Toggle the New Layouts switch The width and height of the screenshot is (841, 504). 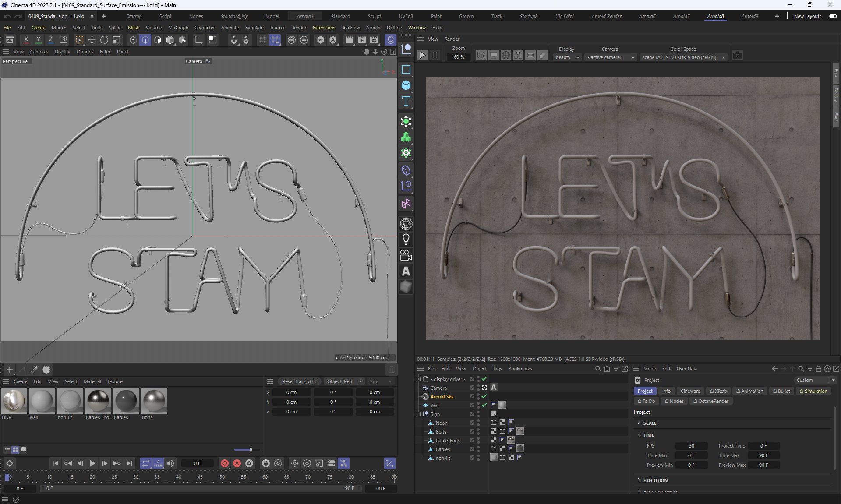[833, 16]
